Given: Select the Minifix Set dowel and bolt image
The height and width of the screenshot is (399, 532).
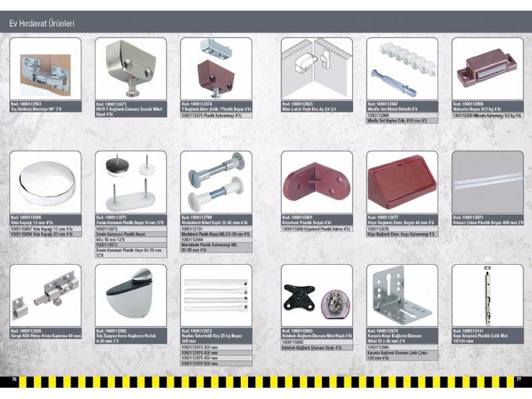Looking at the screenshot, I should [x=402, y=69].
